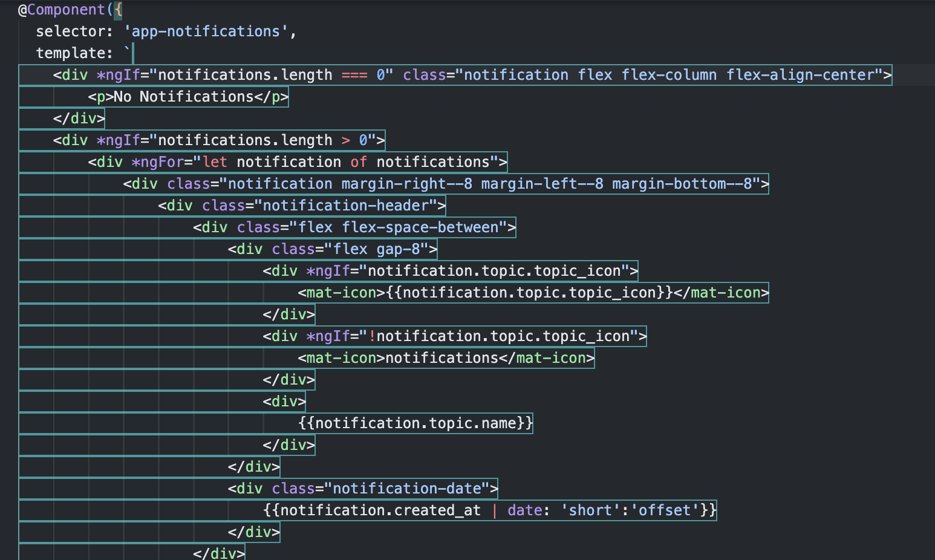Select the date pipe in created_at expression
The height and width of the screenshot is (560, 935).
click(525, 510)
